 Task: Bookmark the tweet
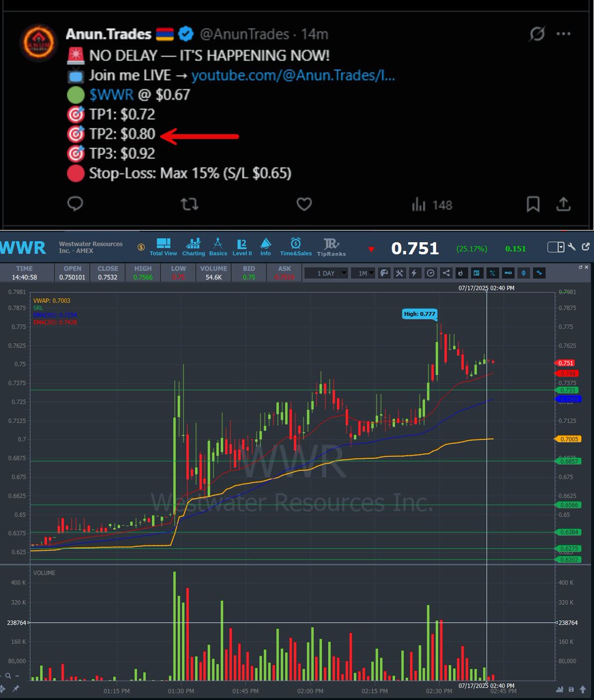[533, 204]
